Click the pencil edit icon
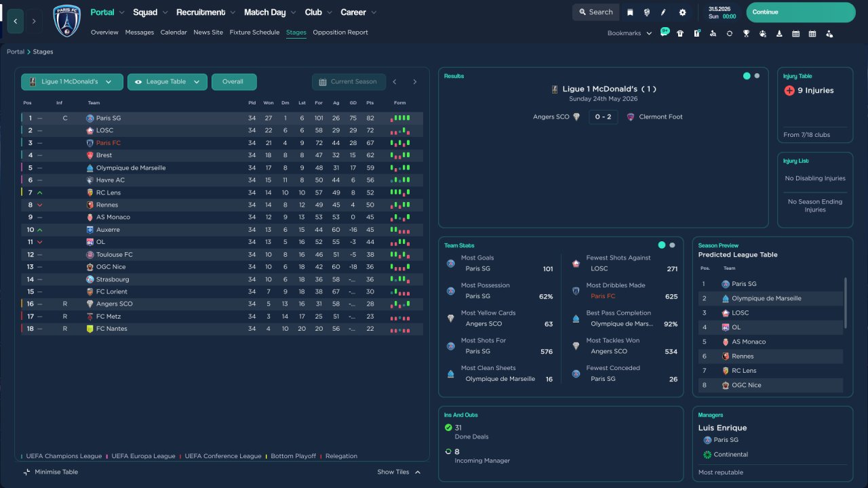This screenshot has height=488, width=868. coord(664,12)
